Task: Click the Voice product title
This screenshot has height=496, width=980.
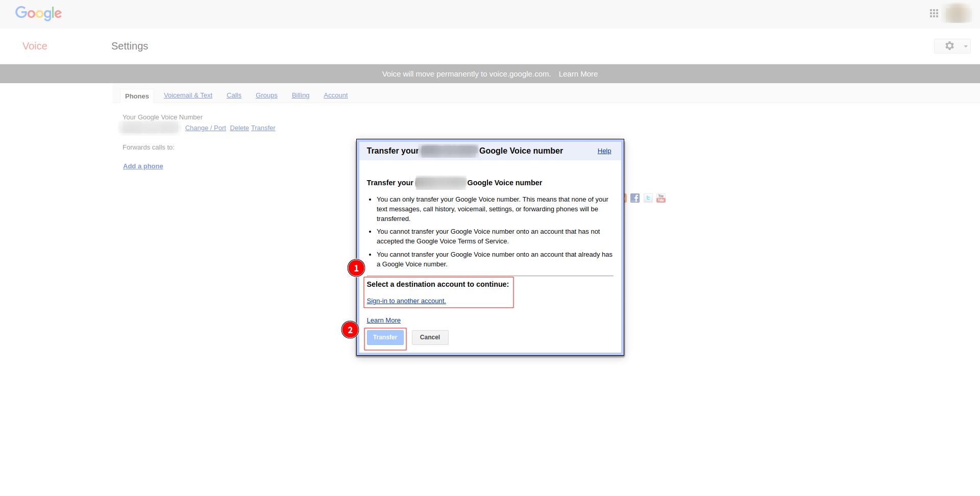Action: [x=35, y=46]
